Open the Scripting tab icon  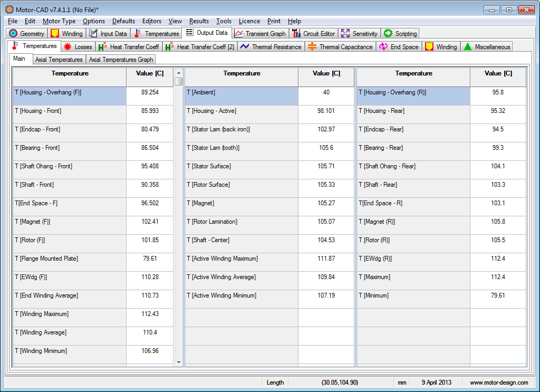click(388, 34)
